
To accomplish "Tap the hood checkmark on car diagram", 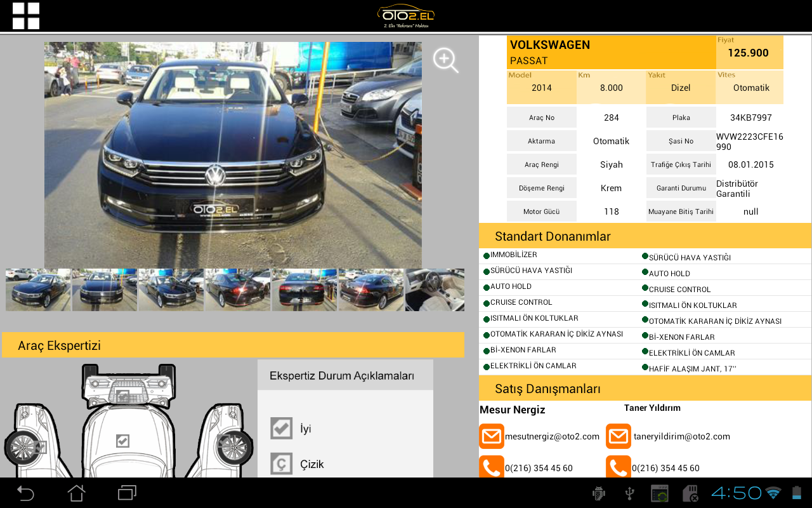I will (123, 441).
